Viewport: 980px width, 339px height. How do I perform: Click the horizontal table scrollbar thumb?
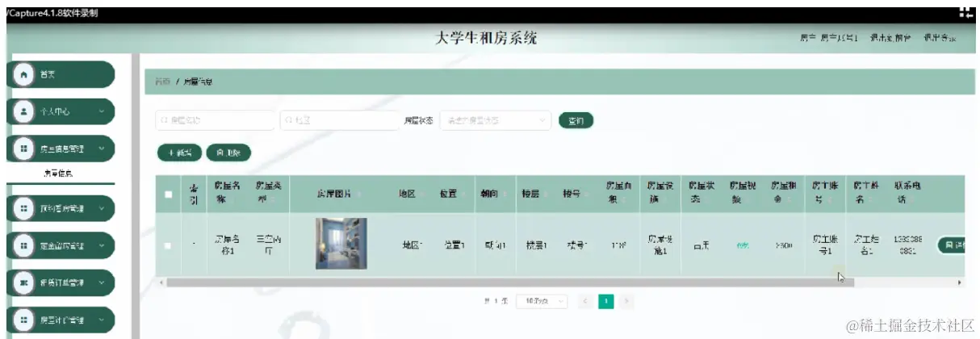(509, 282)
